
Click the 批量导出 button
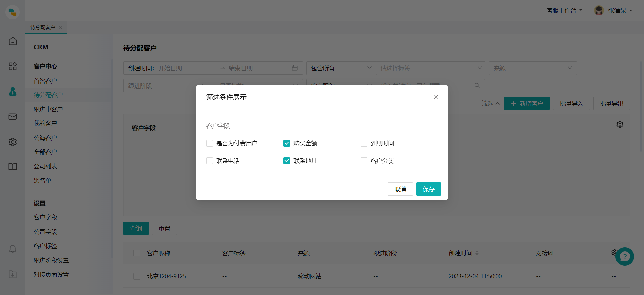[x=611, y=103]
